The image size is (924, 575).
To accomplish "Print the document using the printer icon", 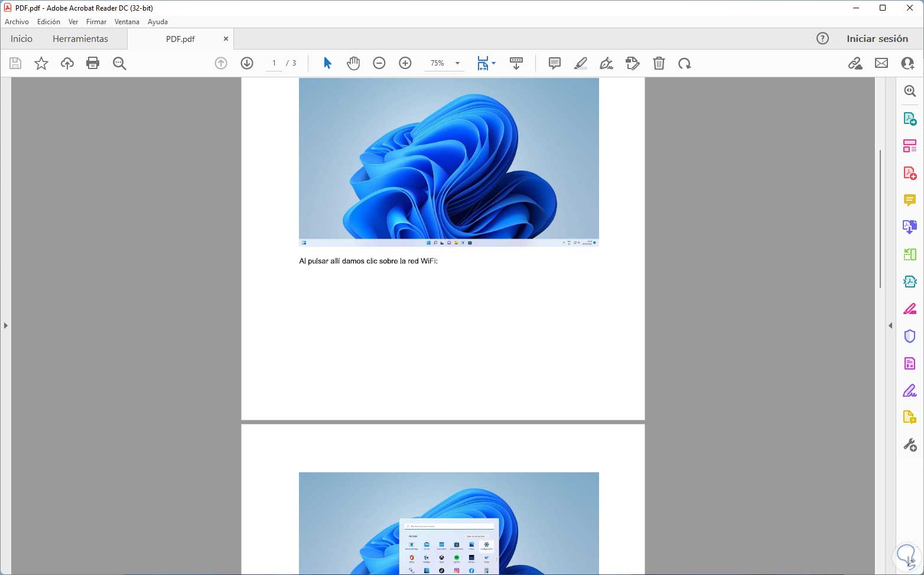I will tap(93, 63).
